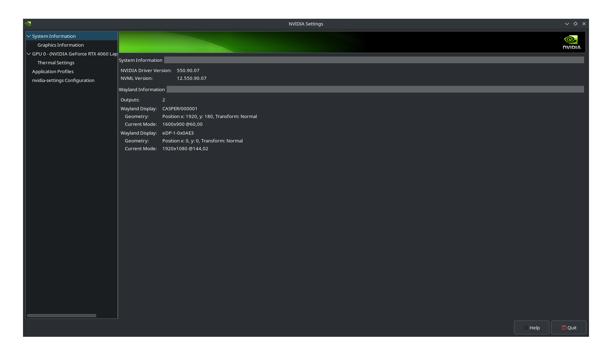Click the Help button
Screen dimensions: 612x364
pyautogui.click(x=532, y=328)
